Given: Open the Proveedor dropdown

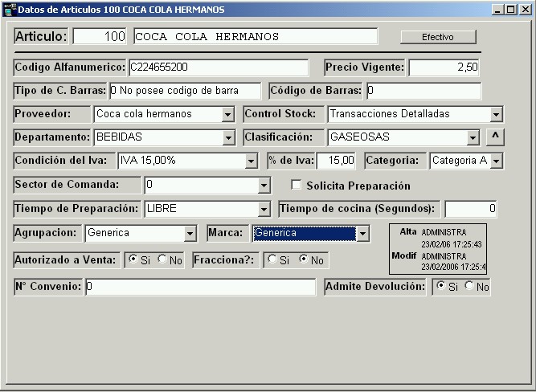Looking at the screenshot, I should click(227, 114).
